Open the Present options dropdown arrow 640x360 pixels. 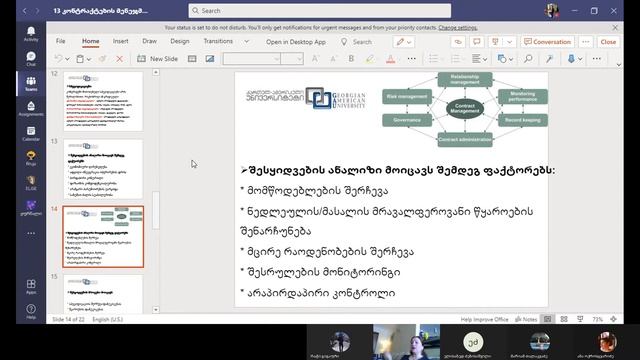coord(509,42)
